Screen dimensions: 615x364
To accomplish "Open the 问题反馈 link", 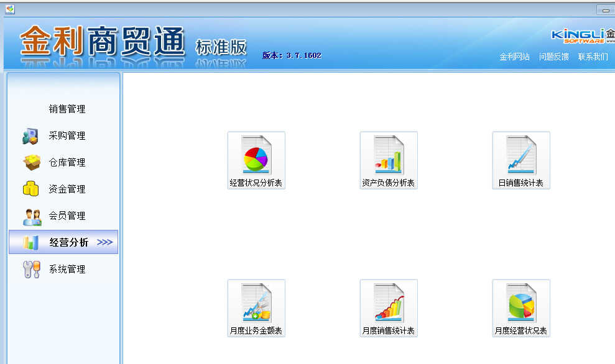I will pos(554,57).
